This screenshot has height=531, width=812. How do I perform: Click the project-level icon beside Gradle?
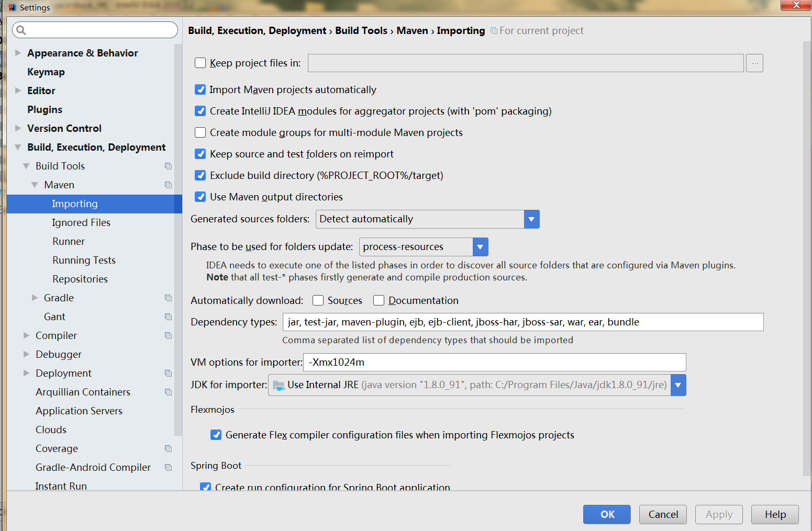point(168,298)
